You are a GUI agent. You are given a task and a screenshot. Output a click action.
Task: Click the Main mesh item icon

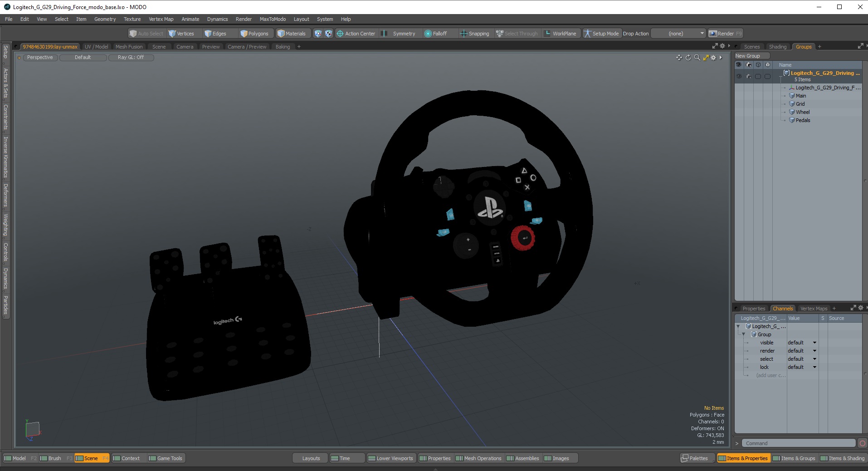pos(792,96)
